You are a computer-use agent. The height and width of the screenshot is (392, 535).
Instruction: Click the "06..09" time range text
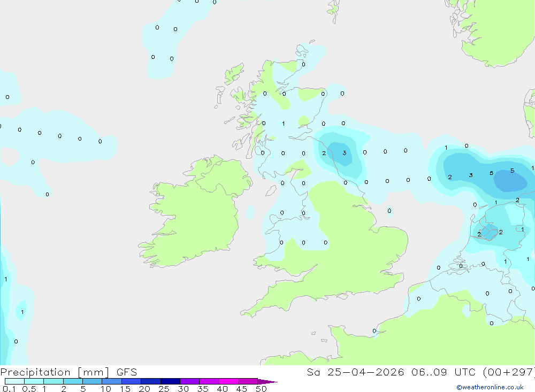pyautogui.click(x=429, y=372)
